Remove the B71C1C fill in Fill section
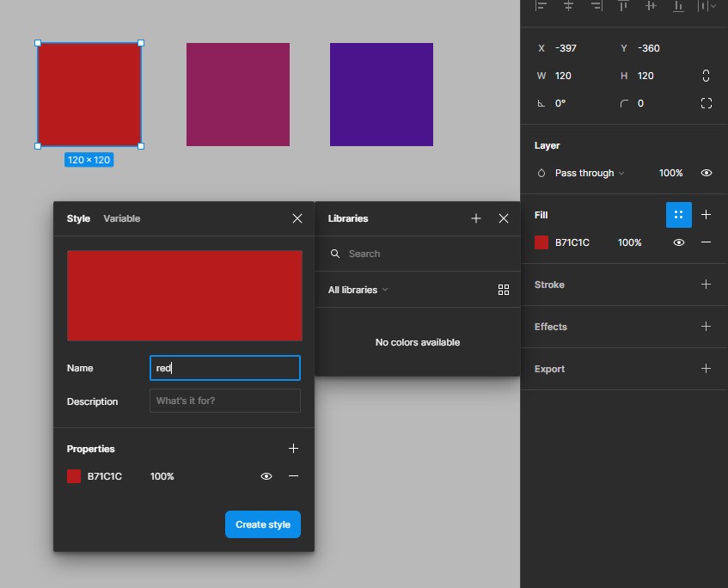This screenshot has height=588, width=728. coord(706,242)
